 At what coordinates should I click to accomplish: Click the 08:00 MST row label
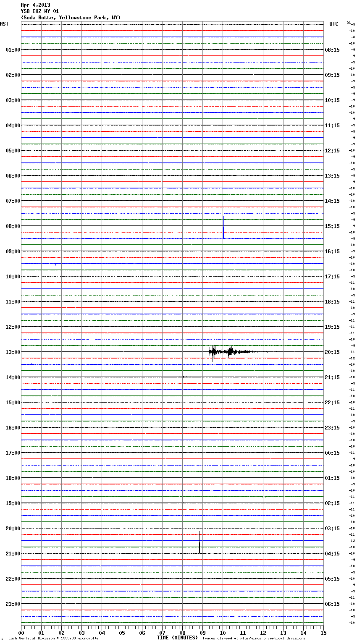tap(13, 226)
